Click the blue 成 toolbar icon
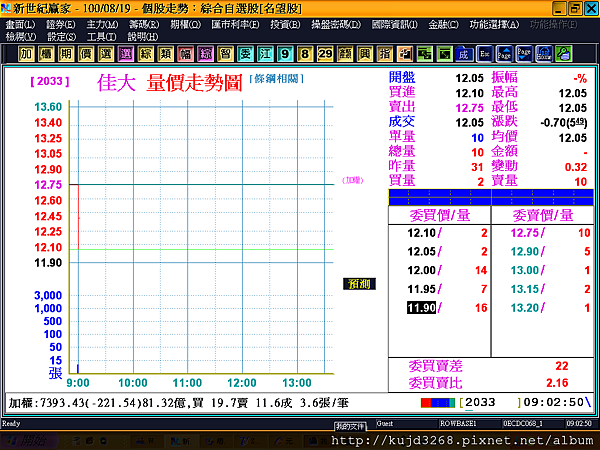This screenshot has width=600, height=450. point(464,54)
